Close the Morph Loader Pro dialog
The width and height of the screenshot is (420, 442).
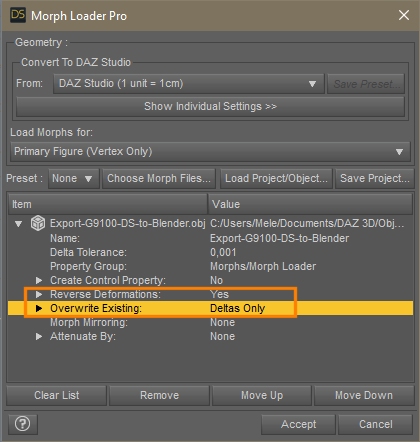[x=404, y=15]
